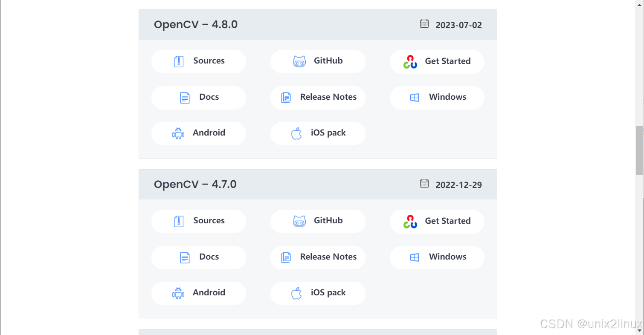Click the OpenCV – 4.7.0 heading

tap(195, 185)
